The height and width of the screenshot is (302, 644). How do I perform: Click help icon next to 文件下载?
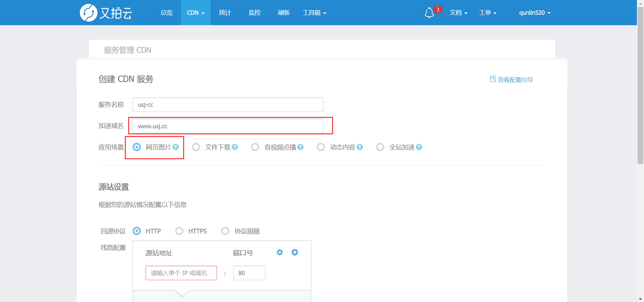coord(235,147)
